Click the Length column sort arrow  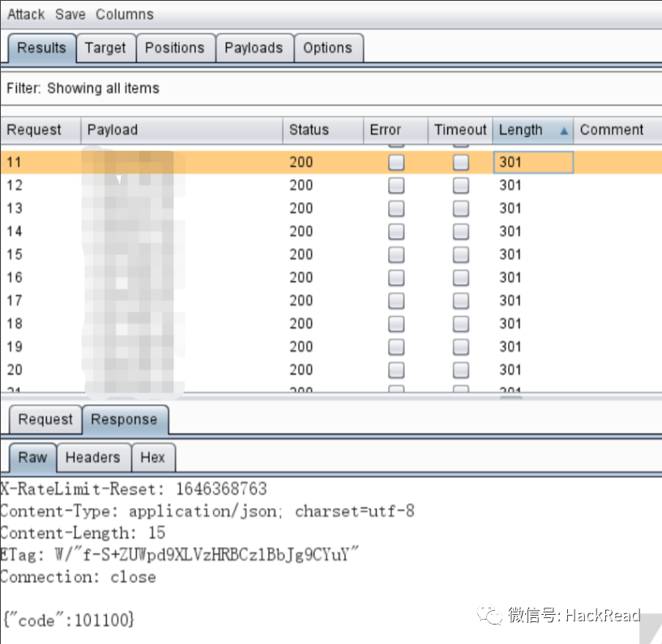(x=563, y=130)
